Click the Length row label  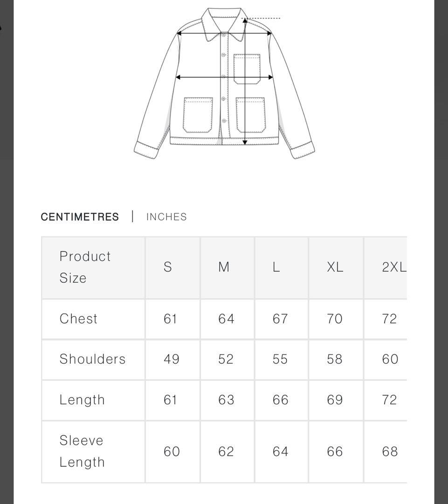(x=82, y=400)
